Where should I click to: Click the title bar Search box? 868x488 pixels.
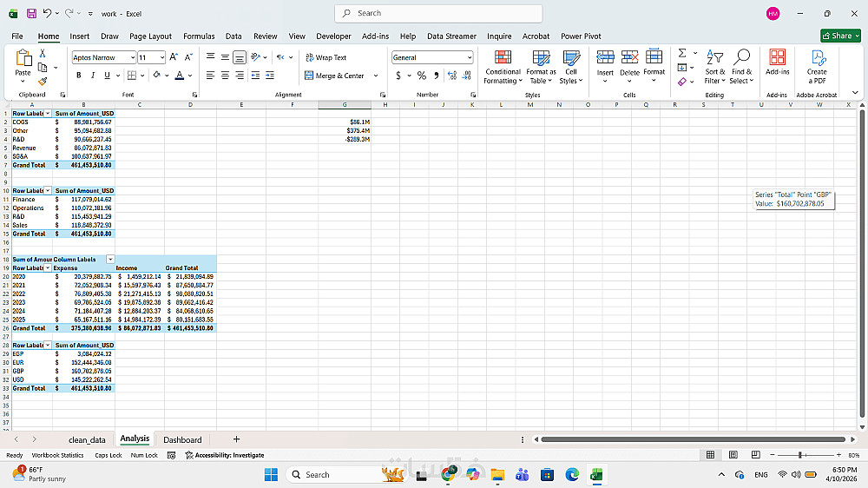tap(437, 13)
